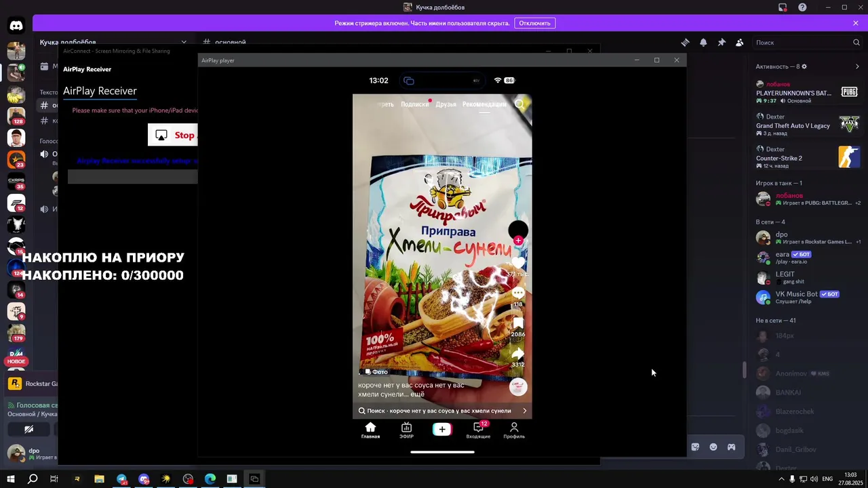This screenshot has height=488, width=868.
Task: Open the Counter-Strike 2 thumbnail
Action: pyautogui.click(x=849, y=157)
